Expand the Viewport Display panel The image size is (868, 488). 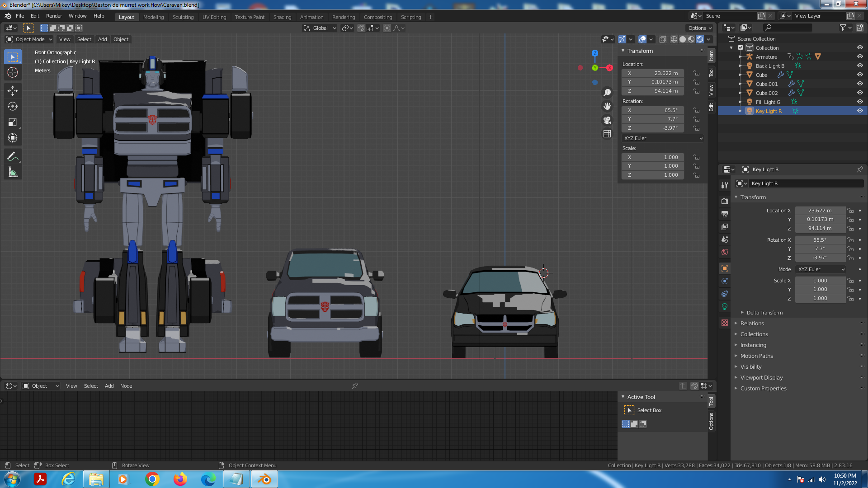pyautogui.click(x=761, y=378)
